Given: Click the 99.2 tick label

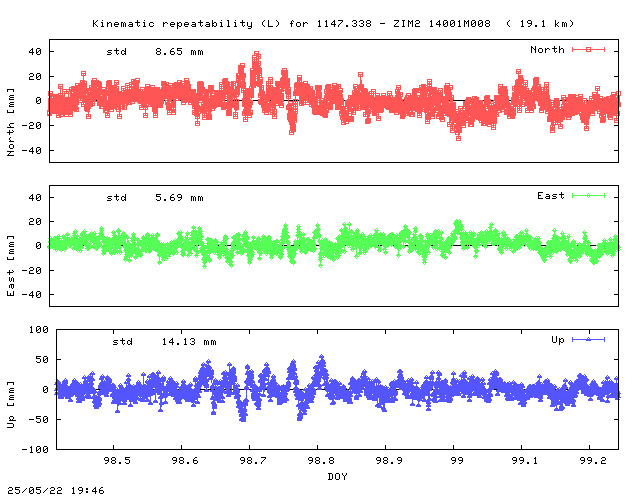Looking at the screenshot, I should pyautogui.click(x=593, y=460).
